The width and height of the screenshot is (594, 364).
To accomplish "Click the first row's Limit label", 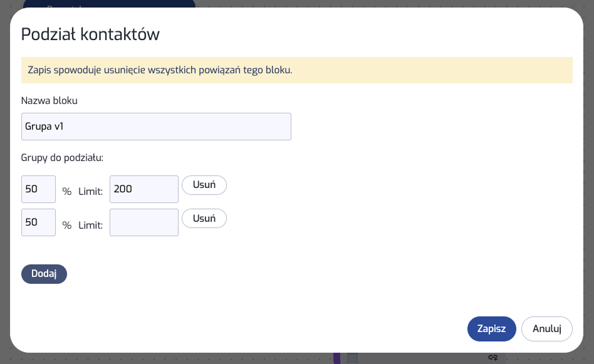I will (90, 192).
